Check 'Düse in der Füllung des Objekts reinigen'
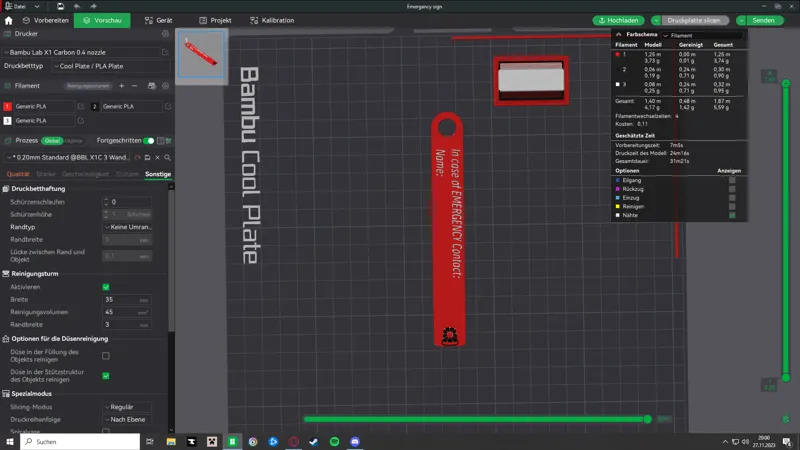The height and width of the screenshot is (450, 800). (x=106, y=356)
